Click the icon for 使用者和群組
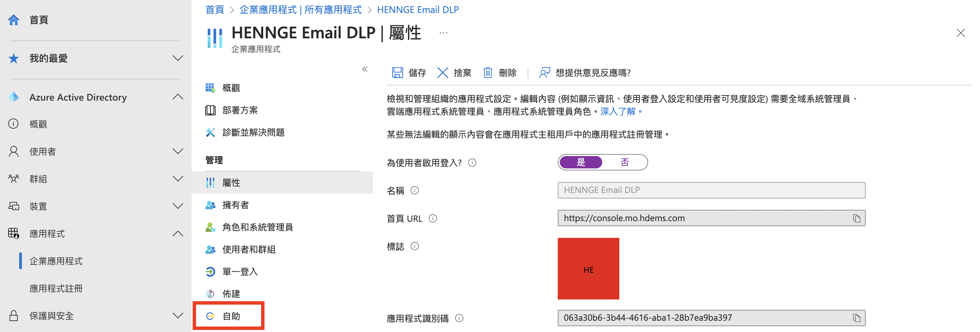Image resolution: width=980 pixels, height=332 pixels. coord(210,250)
